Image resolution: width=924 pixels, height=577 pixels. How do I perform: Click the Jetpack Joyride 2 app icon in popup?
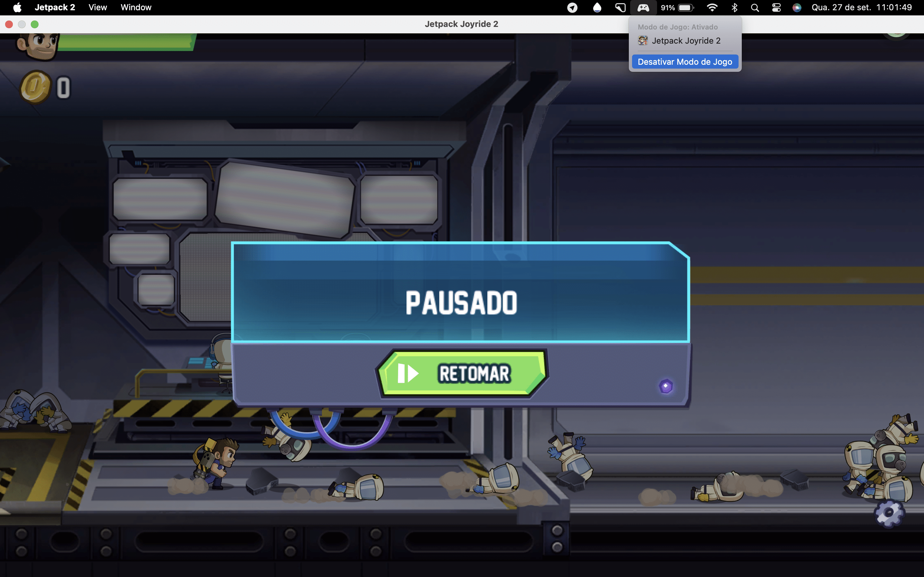pyautogui.click(x=642, y=40)
